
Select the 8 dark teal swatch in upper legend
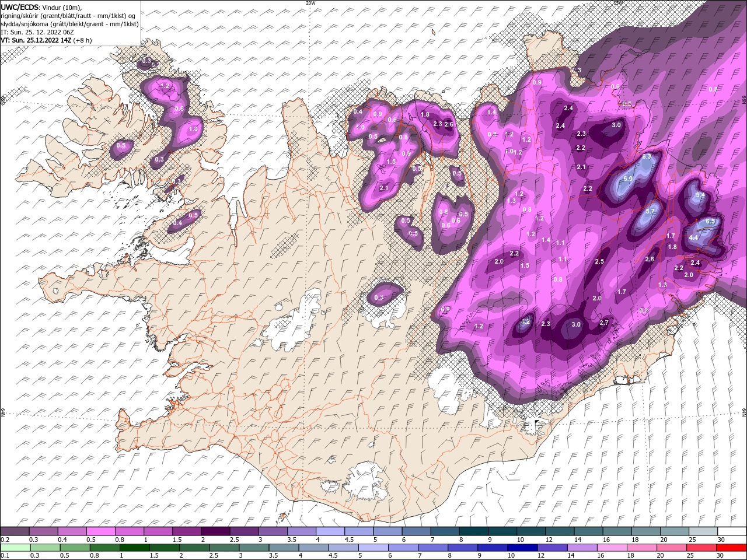(x=474, y=531)
